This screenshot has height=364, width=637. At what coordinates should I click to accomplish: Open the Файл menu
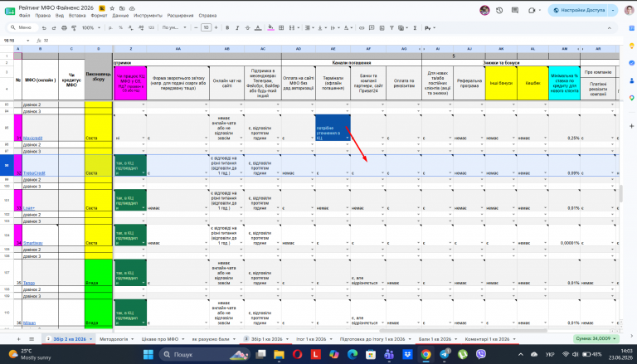coord(24,16)
